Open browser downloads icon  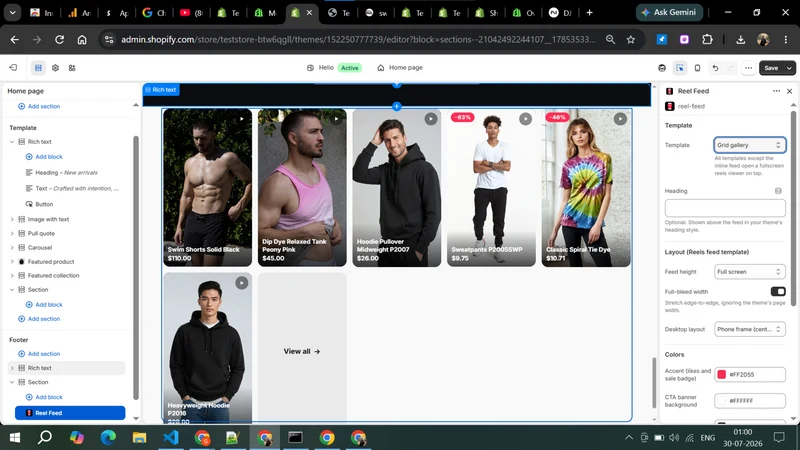click(740, 39)
